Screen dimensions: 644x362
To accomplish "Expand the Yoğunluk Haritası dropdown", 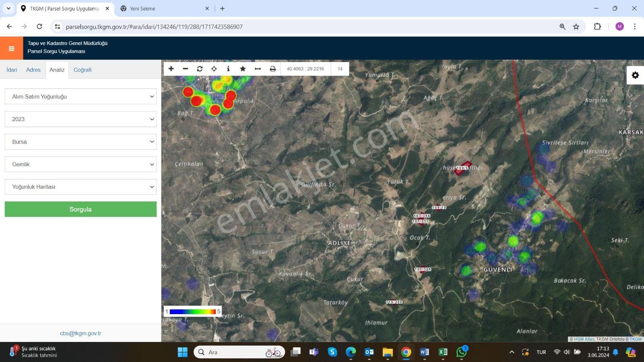I will pos(80,187).
